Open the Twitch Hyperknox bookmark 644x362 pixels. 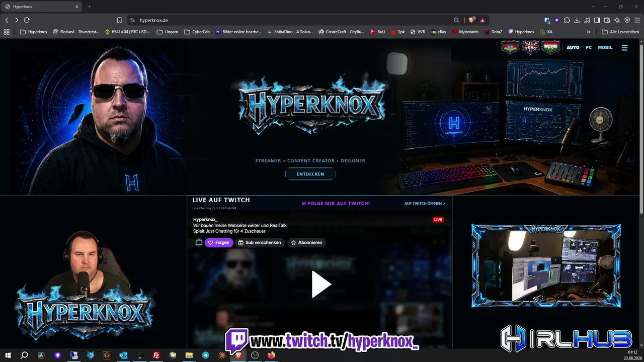pyautogui.click(x=521, y=32)
